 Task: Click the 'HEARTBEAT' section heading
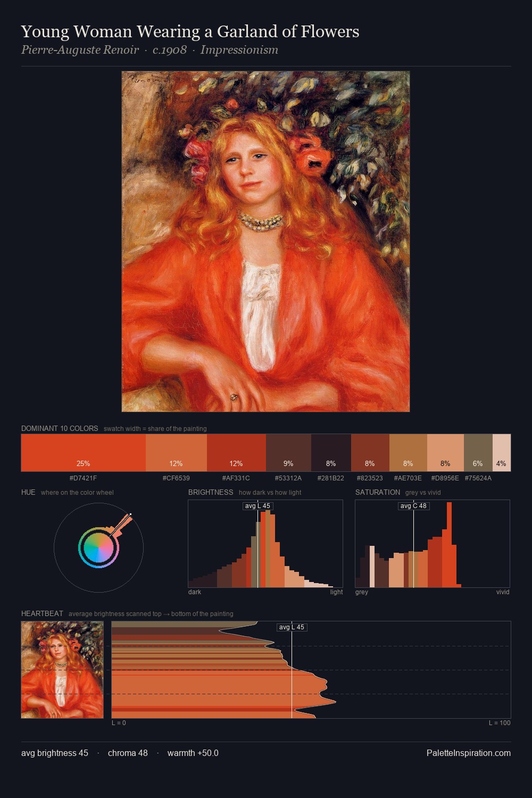[x=42, y=613]
